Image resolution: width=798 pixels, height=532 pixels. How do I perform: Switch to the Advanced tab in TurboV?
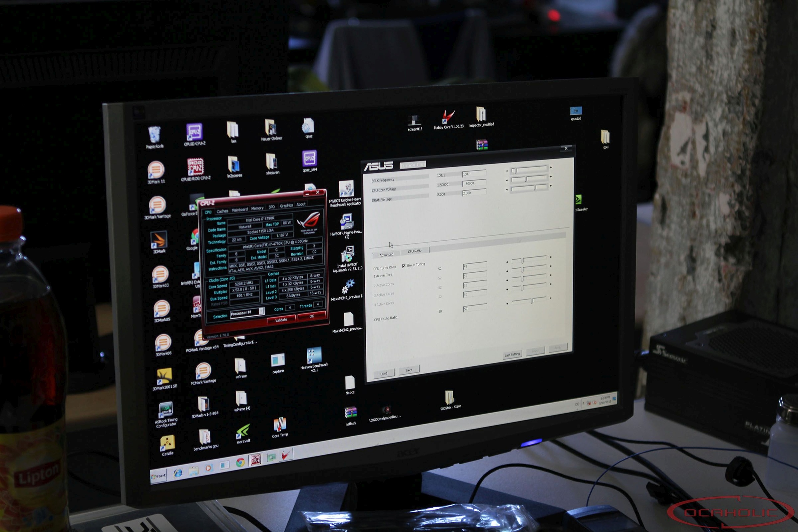coord(386,254)
